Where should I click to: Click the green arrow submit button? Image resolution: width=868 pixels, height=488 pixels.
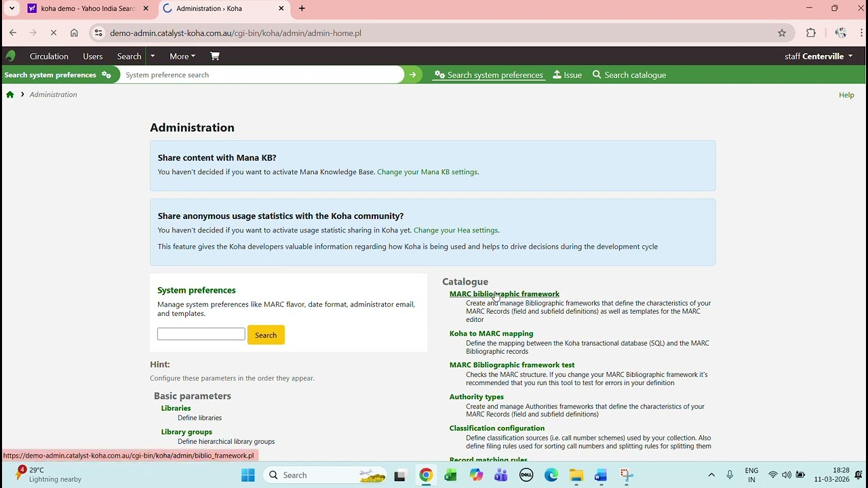pyautogui.click(x=412, y=75)
